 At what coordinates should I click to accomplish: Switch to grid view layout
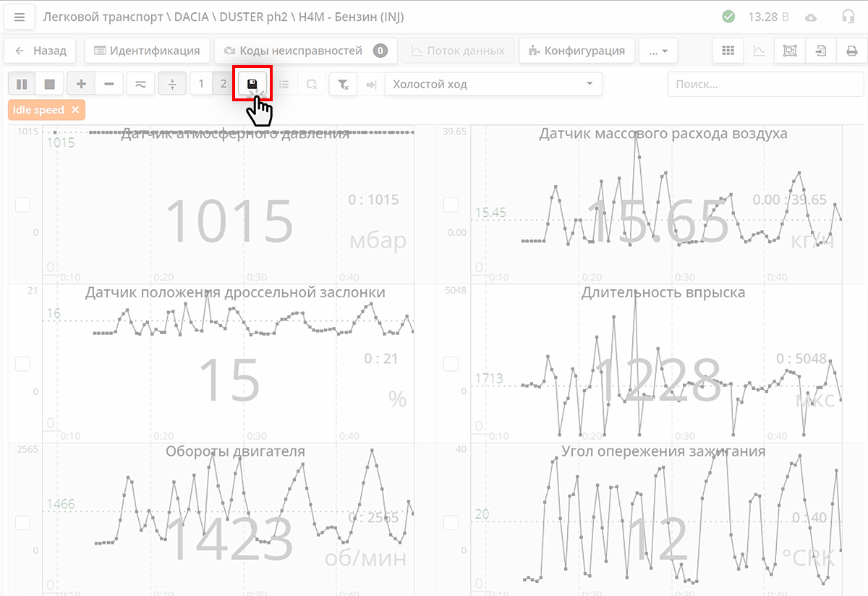tap(728, 51)
